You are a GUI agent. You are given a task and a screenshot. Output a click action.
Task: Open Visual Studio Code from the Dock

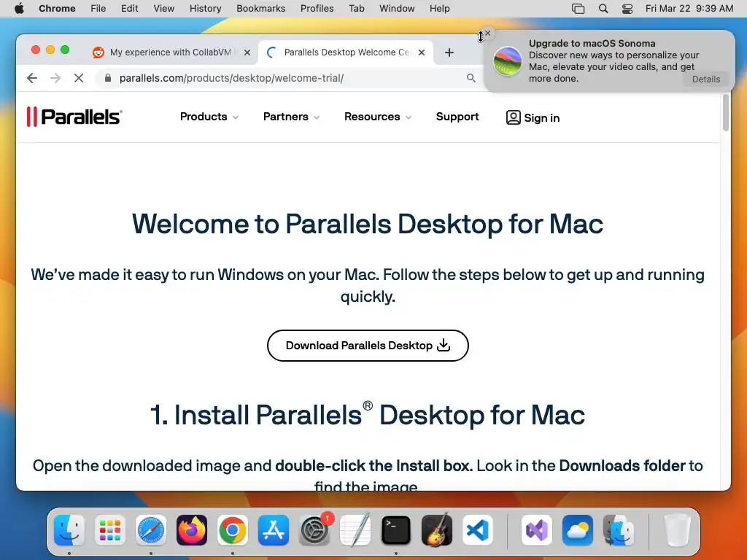tap(478, 530)
